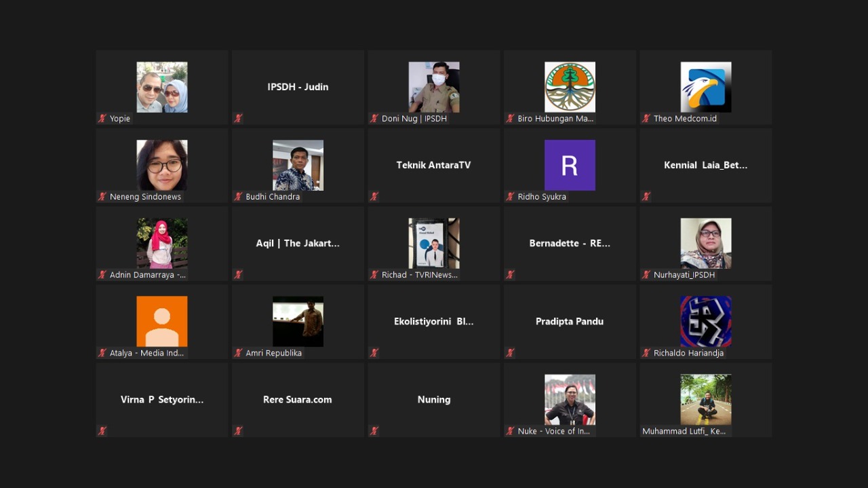Click the Aqil | The Jakart... name tile
This screenshot has height=488, width=868.
pos(298,243)
